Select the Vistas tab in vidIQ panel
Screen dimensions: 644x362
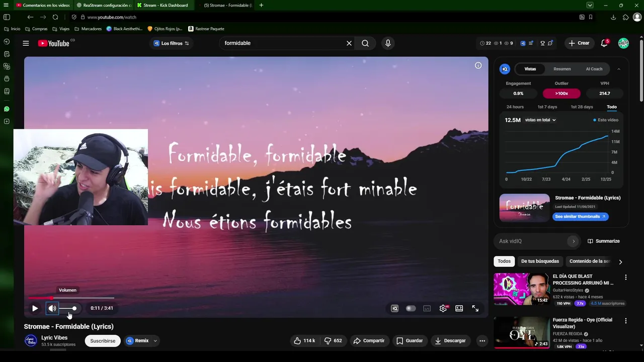point(530,69)
